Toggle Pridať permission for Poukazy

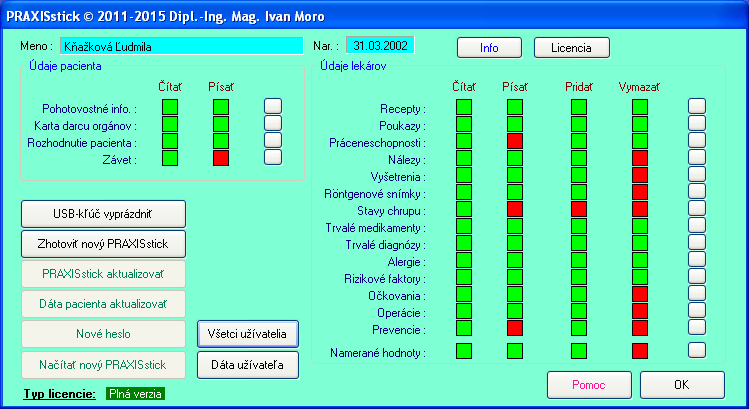578,124
